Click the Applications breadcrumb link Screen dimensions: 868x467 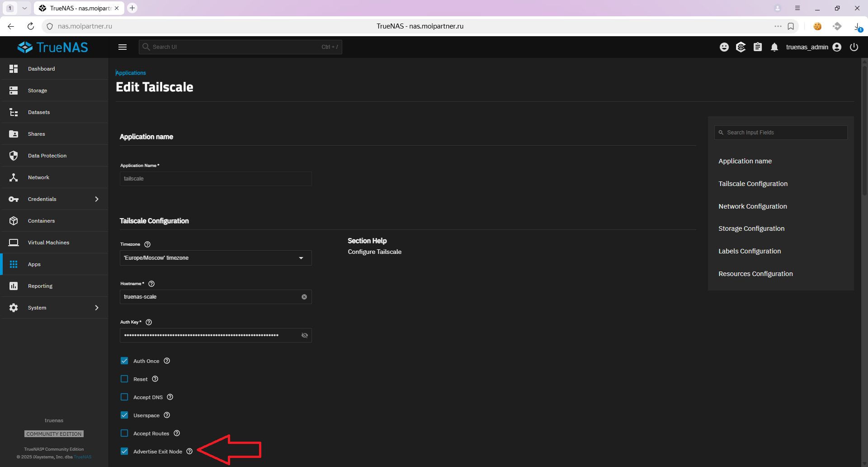131,73
